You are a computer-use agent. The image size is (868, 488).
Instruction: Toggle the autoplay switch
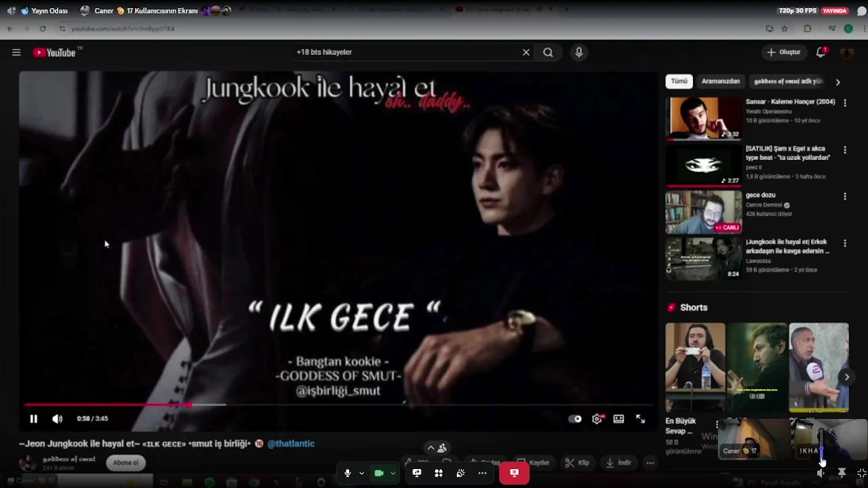[x=575, y=419]
